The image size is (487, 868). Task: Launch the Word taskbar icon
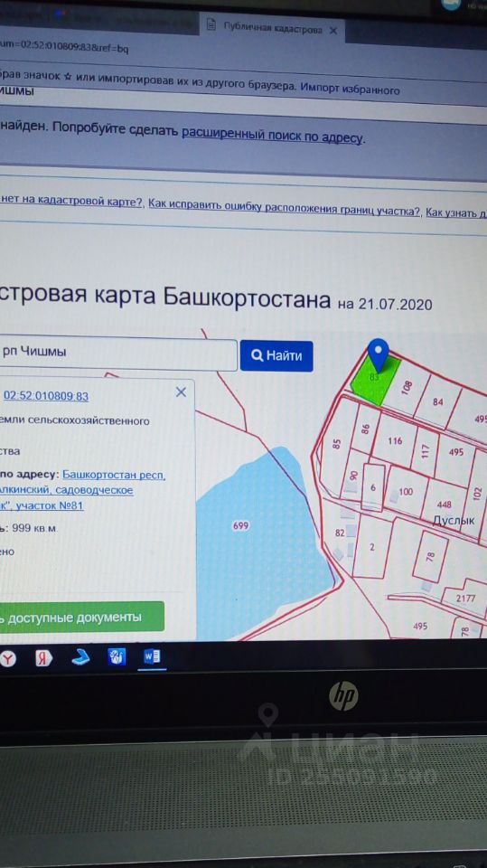(152, 656)
